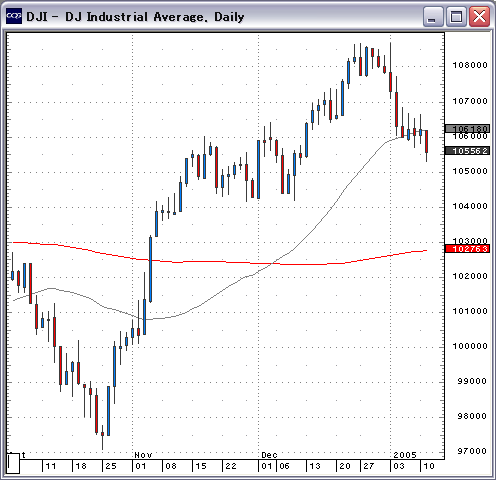Click the 105000 price axis label
This screenshot has width=496, height=480.
tap(470, 171)
